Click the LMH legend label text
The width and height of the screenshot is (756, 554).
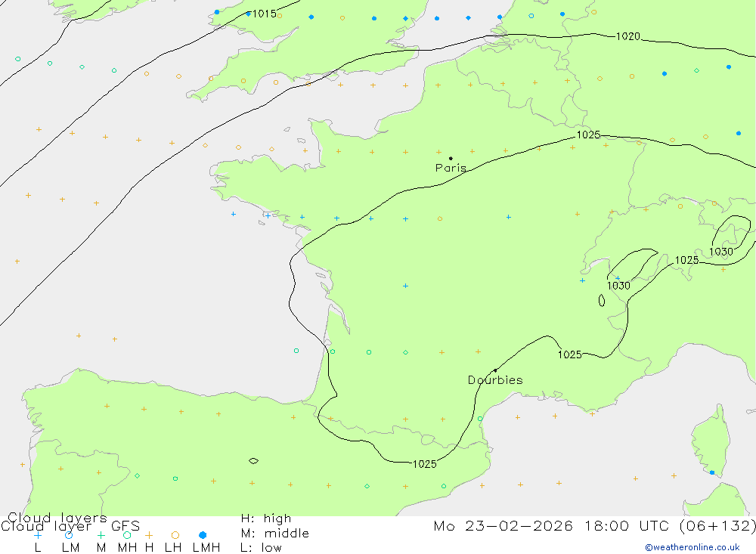click(x=206, y=548)
